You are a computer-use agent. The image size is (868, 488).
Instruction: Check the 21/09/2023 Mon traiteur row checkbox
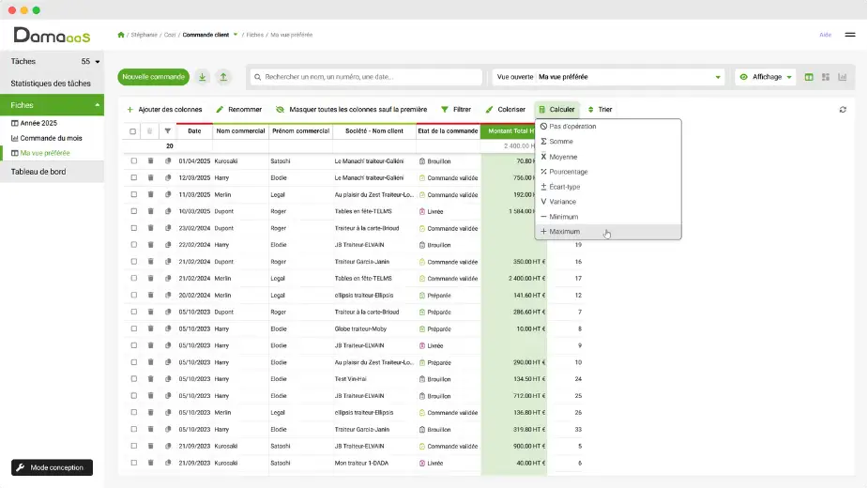click(134, 463)
